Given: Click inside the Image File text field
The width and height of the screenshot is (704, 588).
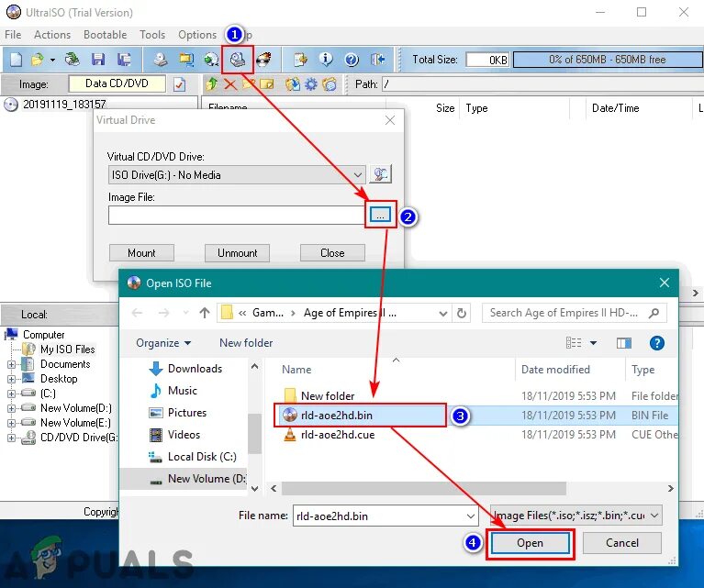Looking at the screenshot, I should pyautogui.click(x=236, y=216).
